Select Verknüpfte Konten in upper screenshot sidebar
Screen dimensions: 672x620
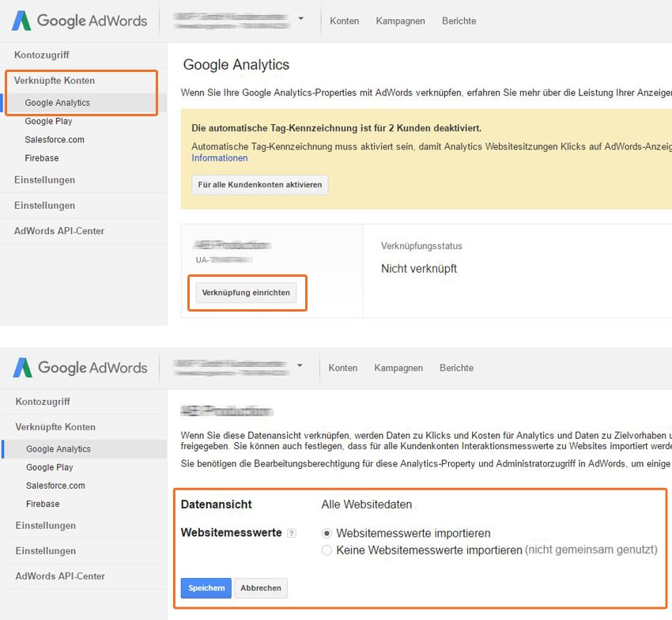click(x=55, y=81)
